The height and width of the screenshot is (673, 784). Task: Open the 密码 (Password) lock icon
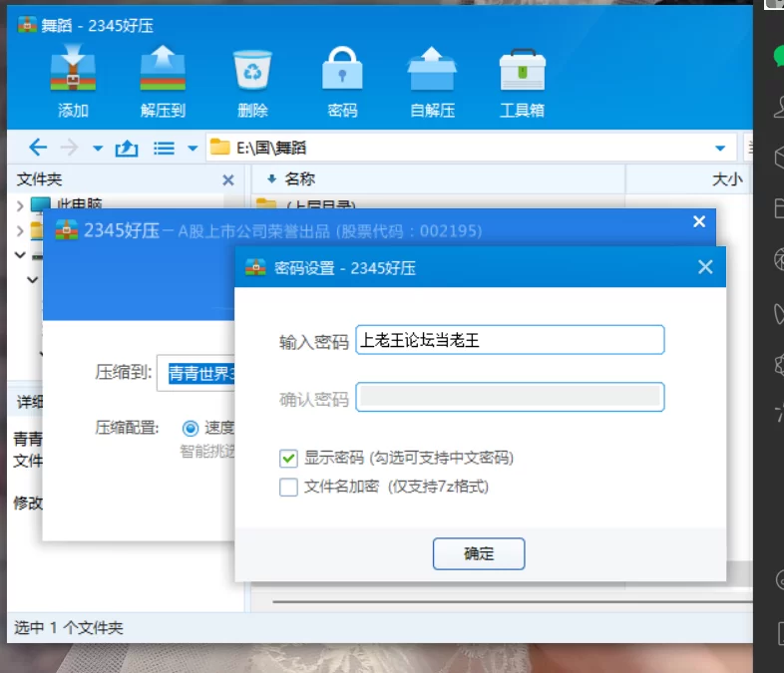tap(342, 81)
